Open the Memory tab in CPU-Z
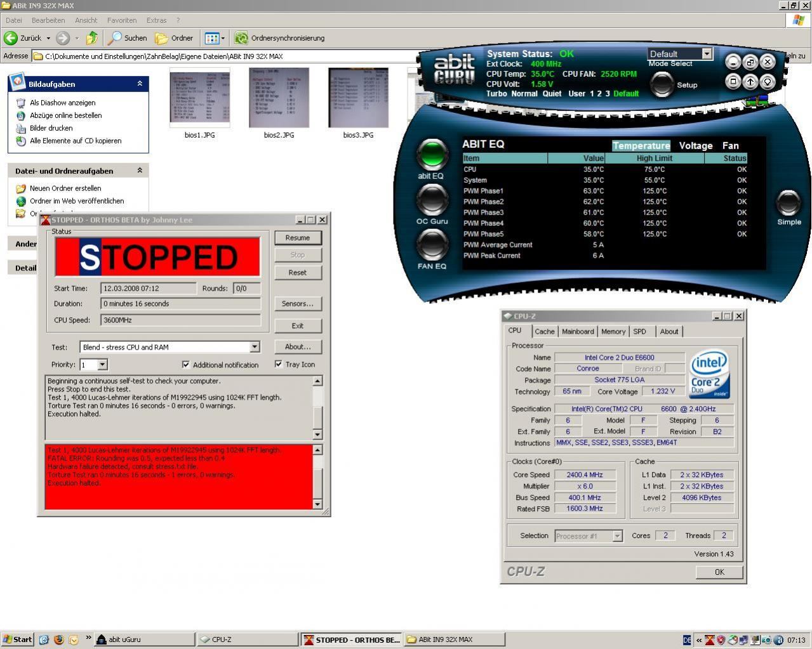Screen dimensions: 812x649 click(x=613, y=332)
